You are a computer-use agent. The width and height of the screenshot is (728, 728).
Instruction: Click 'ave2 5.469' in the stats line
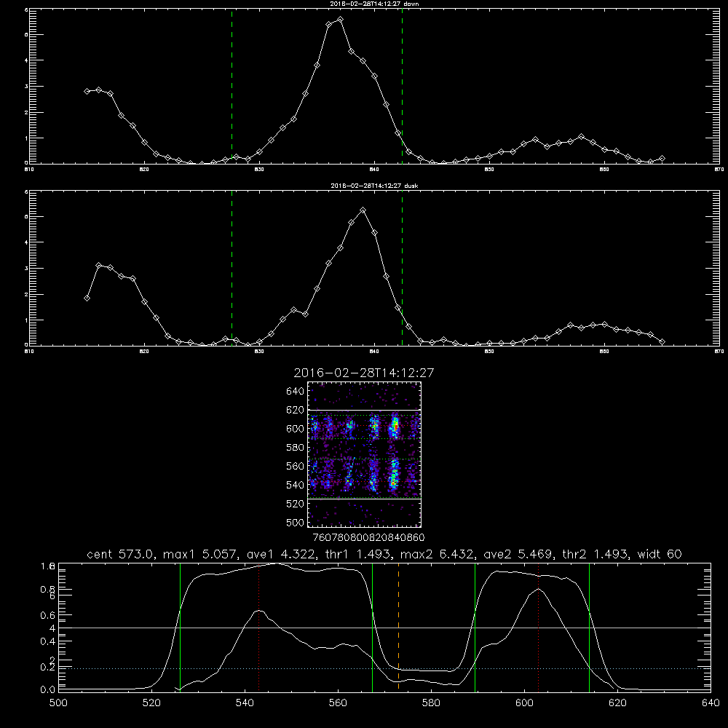click(518, 554)
